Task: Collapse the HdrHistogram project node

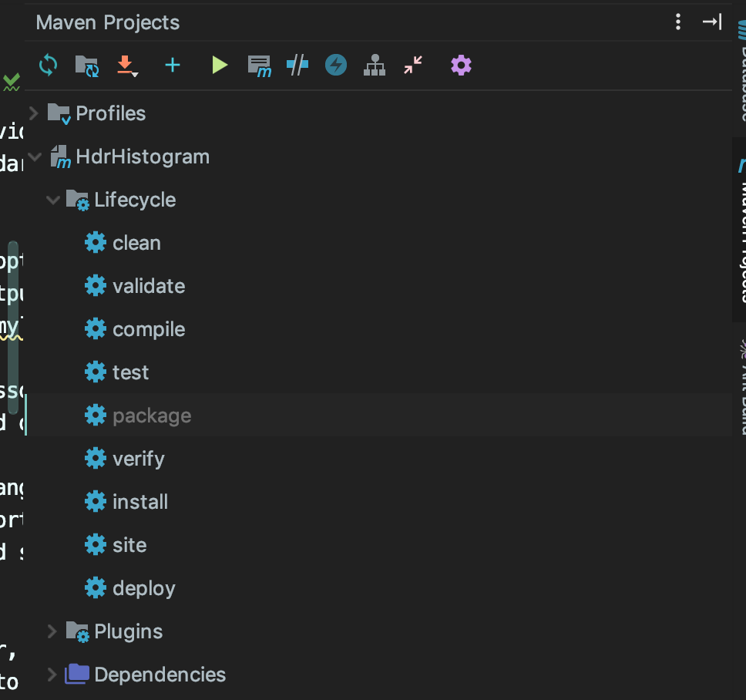Action: [35, 156]
